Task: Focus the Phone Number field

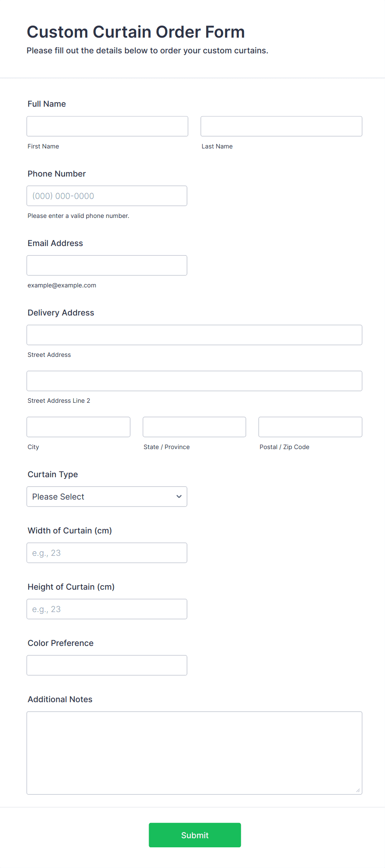Action: click(x=107, y=196)
